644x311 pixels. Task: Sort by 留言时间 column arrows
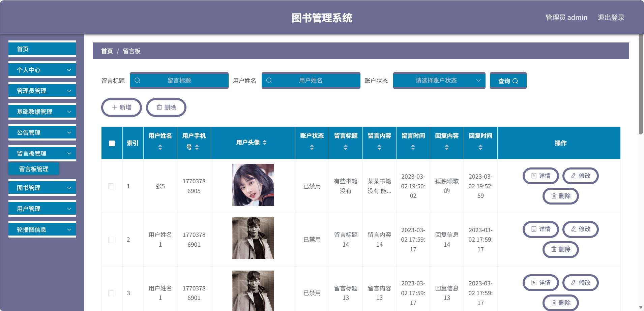click(413, 147)
